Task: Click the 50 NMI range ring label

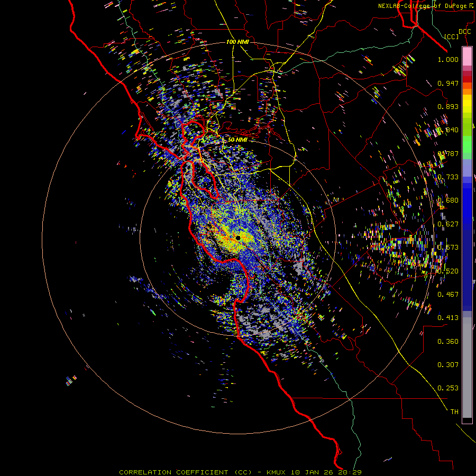Action: coord(237,140)
